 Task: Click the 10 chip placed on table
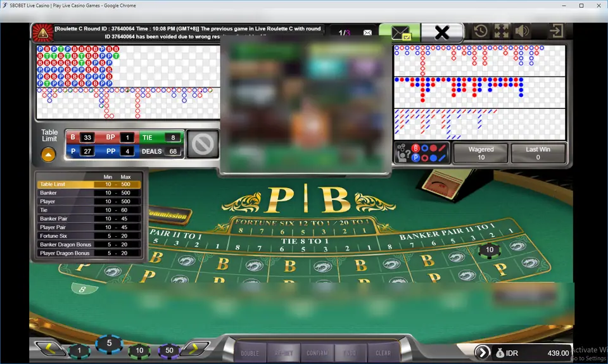click(x=490, y=250)
